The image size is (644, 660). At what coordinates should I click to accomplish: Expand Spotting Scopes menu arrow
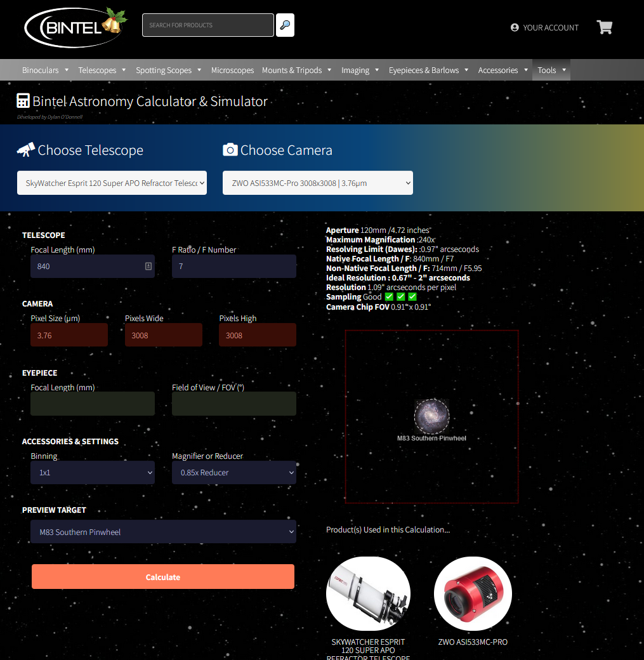click(x=199, y=70)
